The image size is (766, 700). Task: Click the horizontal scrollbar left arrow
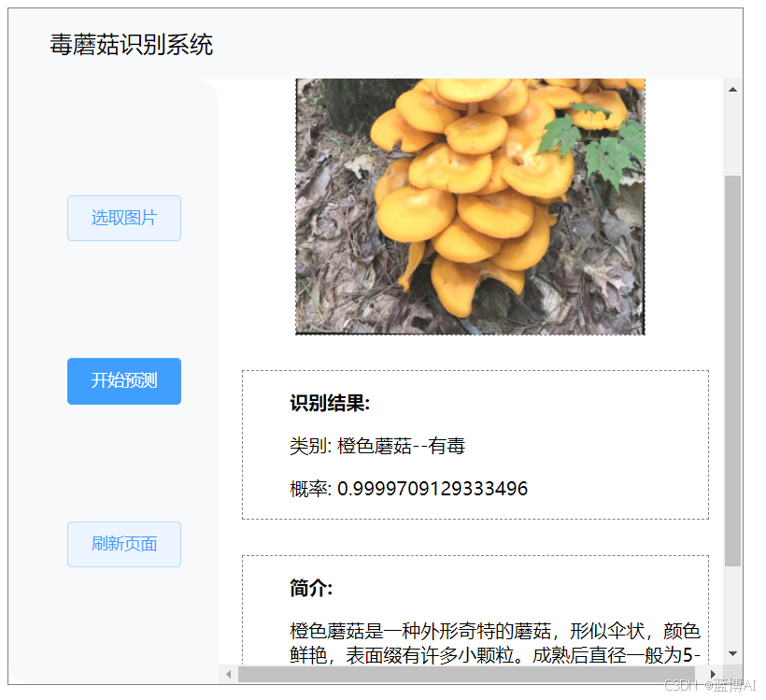click(228, 674)
